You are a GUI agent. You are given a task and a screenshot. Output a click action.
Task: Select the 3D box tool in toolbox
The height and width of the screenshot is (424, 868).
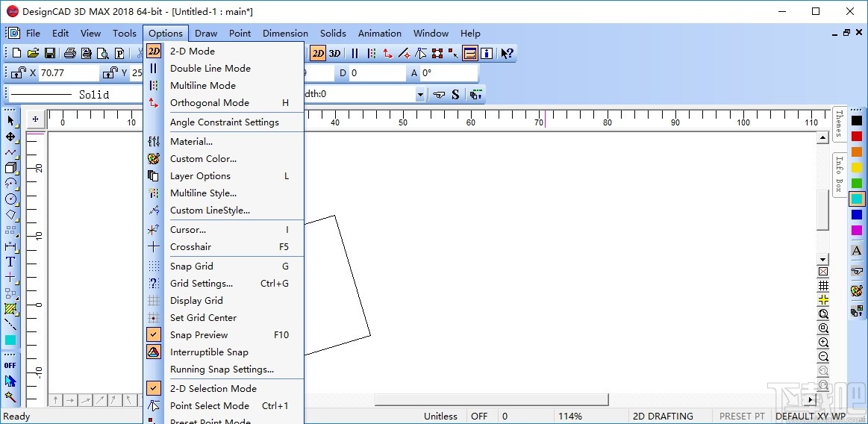10,167
